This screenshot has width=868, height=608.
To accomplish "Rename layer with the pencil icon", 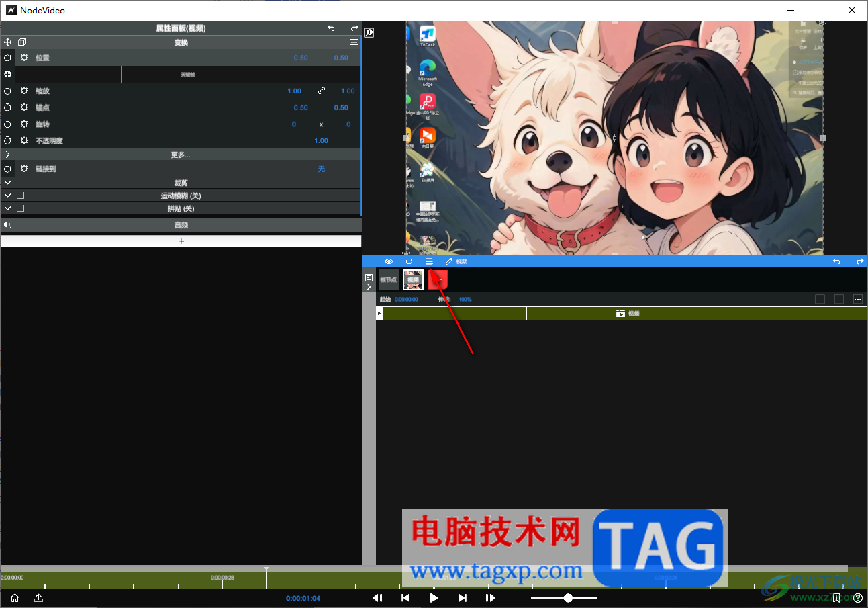I will [x=449, y=261].
